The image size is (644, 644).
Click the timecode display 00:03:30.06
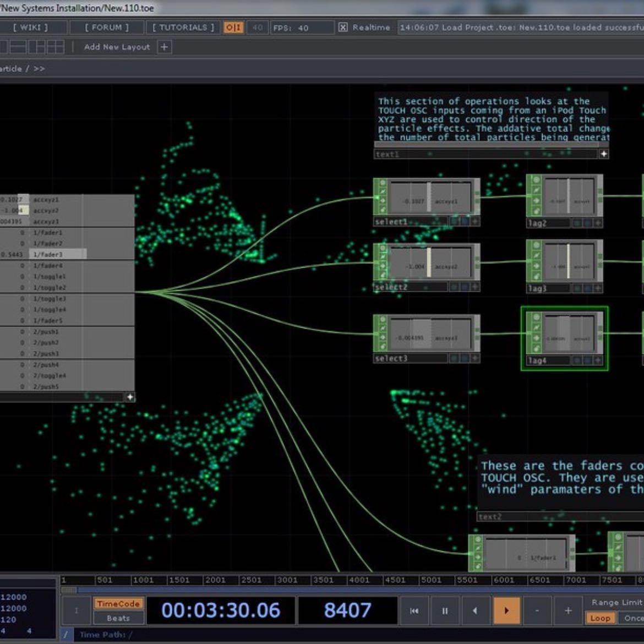coord(221,610)
